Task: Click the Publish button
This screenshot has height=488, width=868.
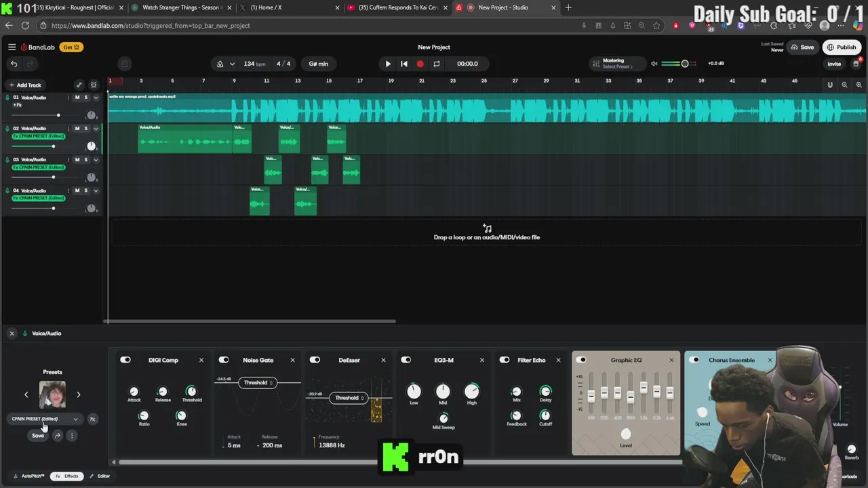Action: coord(841,47)
